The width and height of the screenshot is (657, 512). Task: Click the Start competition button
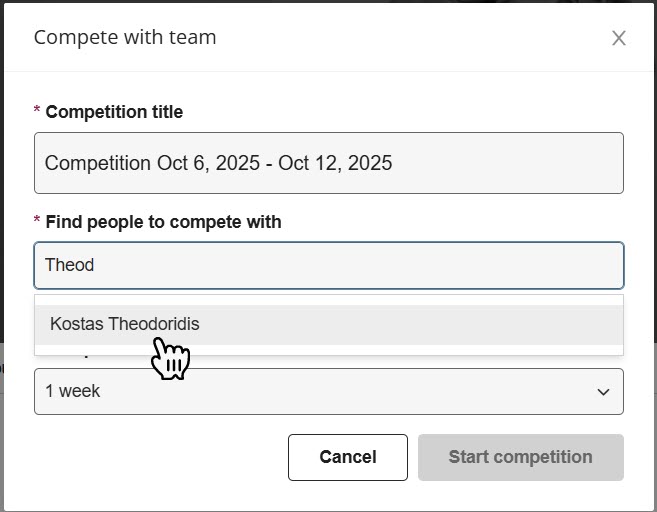coord(520,457)
